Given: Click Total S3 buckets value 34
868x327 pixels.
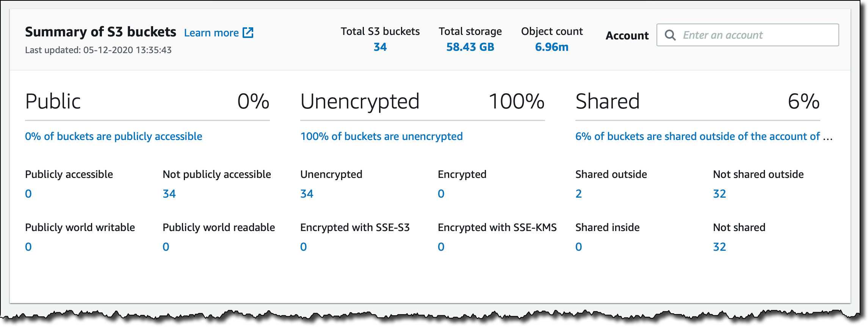Looking at the screenshot, I should coord(380,47).
